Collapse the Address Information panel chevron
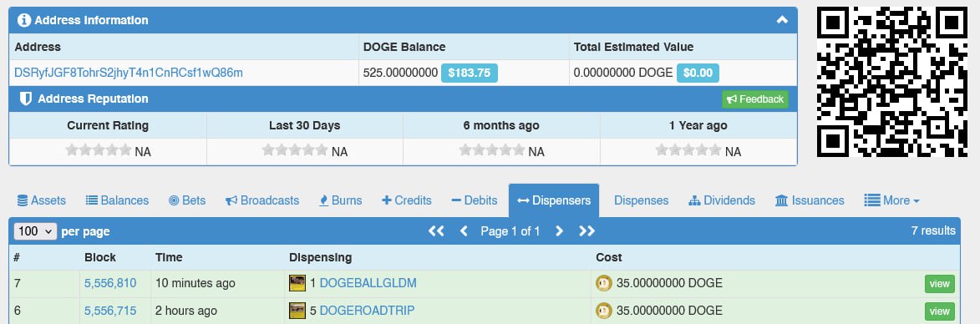 point(782,20)
